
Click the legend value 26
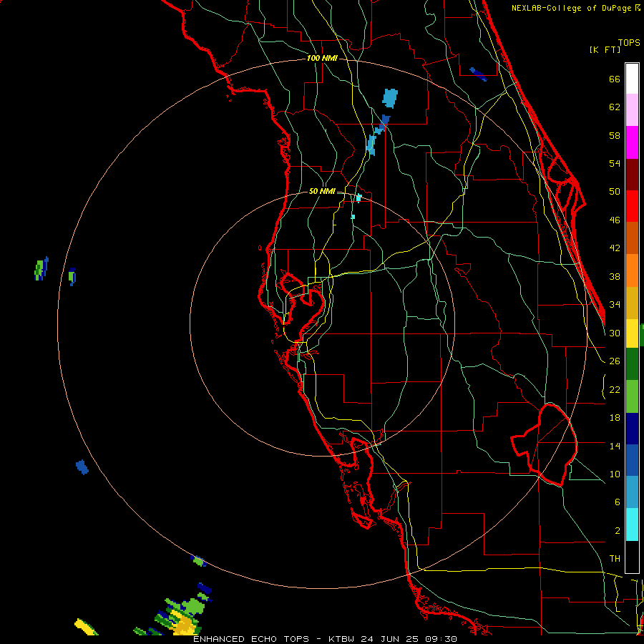pos(615,361)
